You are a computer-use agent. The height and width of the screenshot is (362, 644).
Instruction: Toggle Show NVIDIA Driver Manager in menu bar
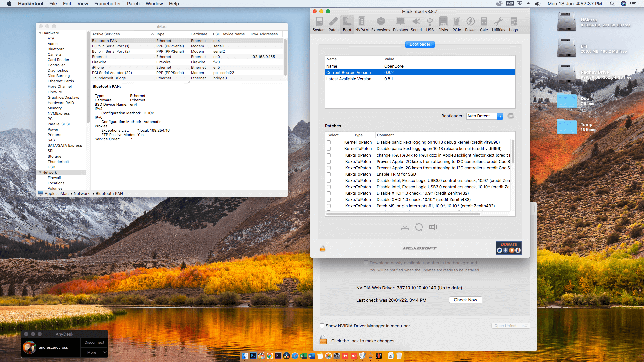(x=322, y=326)
